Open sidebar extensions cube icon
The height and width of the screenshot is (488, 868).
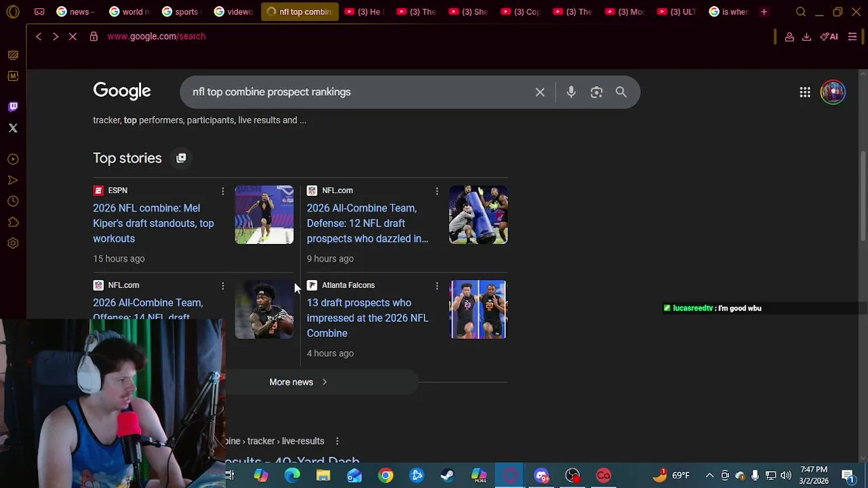(13, 222)
